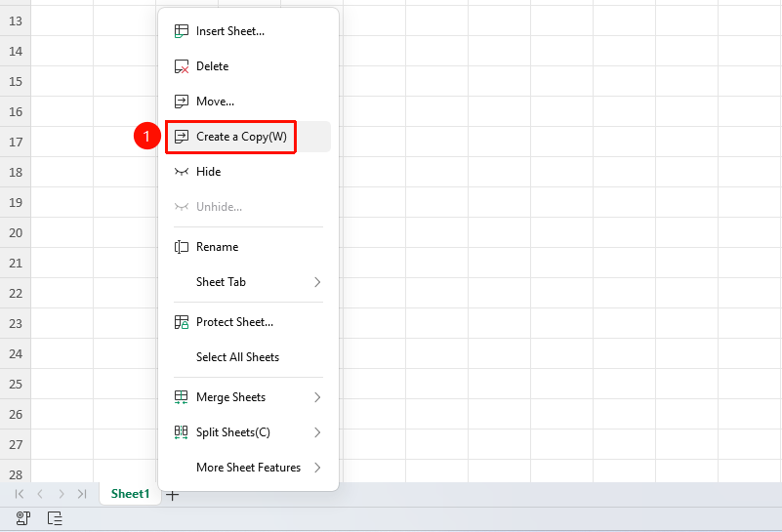Open More Sheet Features submenu
782x532 pixels.
[248, 468]
